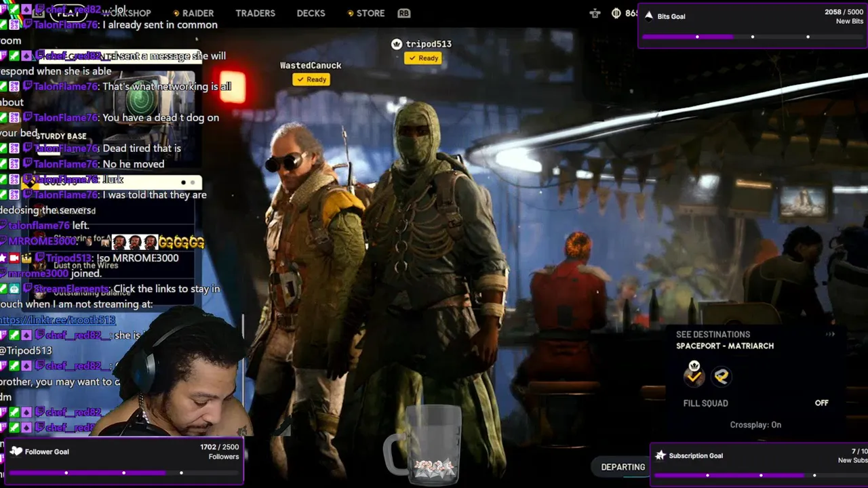Open the SEE DESTINATIONS panel
868x488 pixels.
713,334
